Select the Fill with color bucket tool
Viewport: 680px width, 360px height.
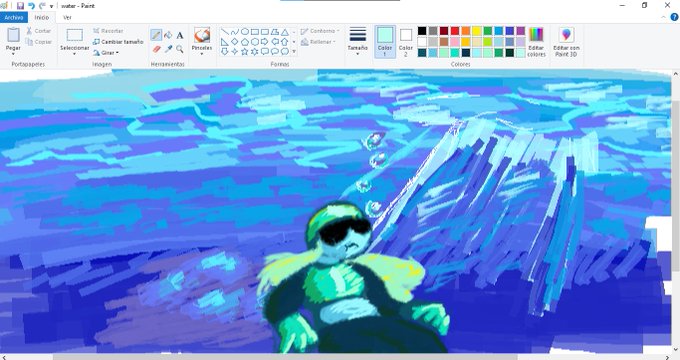168,35
